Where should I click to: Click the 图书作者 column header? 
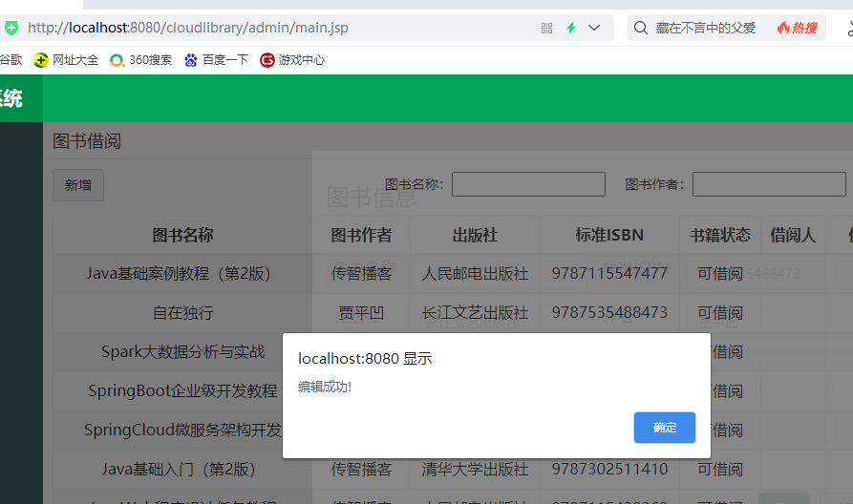(361, 235)
